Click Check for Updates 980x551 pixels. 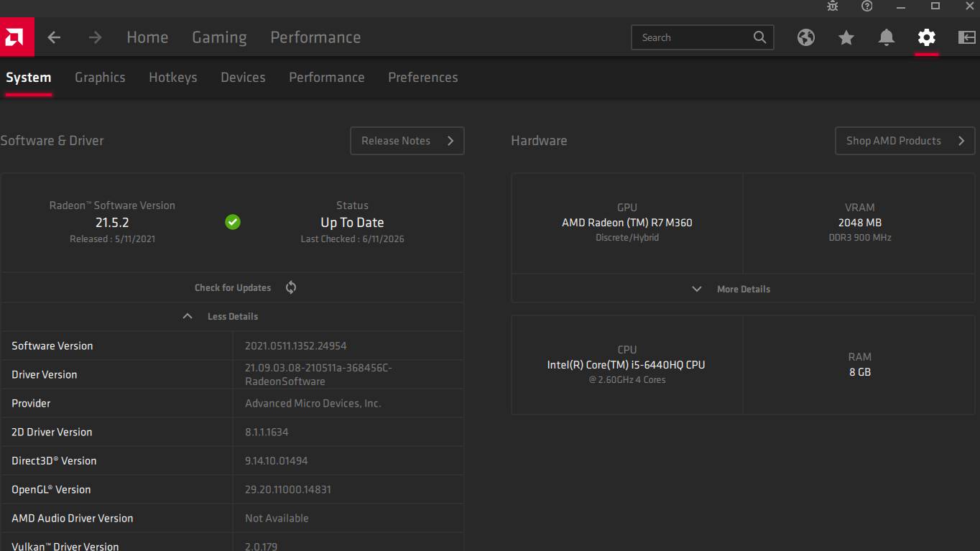click(233, 287)
